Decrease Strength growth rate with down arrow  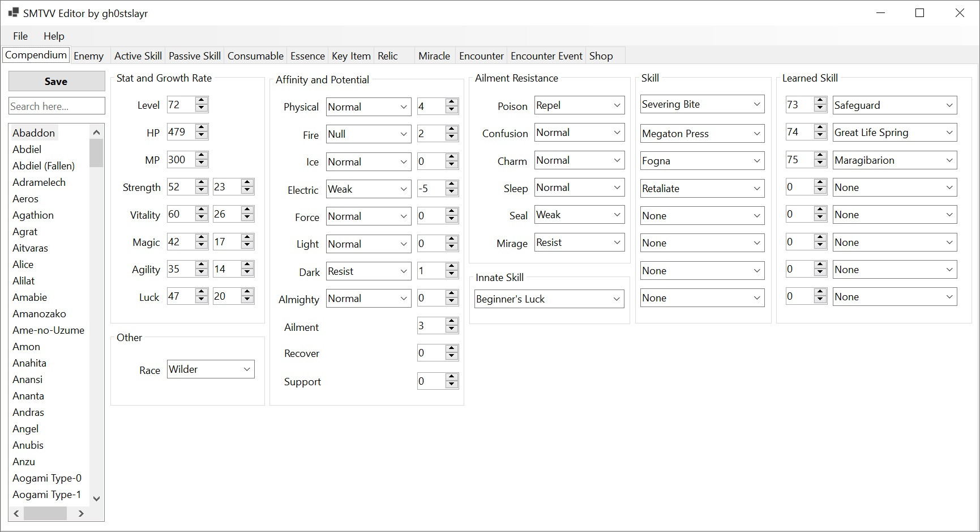click(x=247, y=191)
